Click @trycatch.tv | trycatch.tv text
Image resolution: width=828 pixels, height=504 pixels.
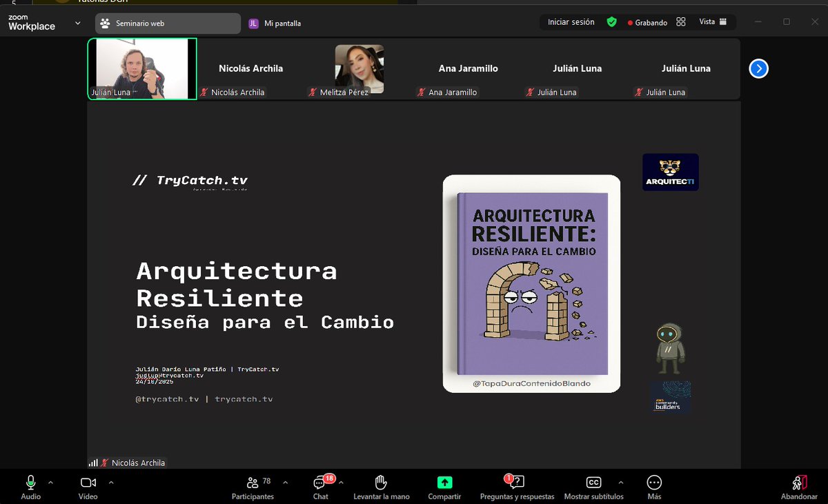204,399
